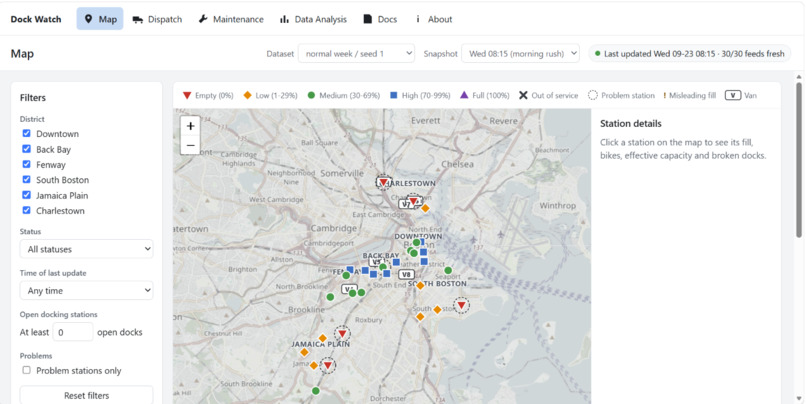Expand the Snapshot selector

(520, 53)
